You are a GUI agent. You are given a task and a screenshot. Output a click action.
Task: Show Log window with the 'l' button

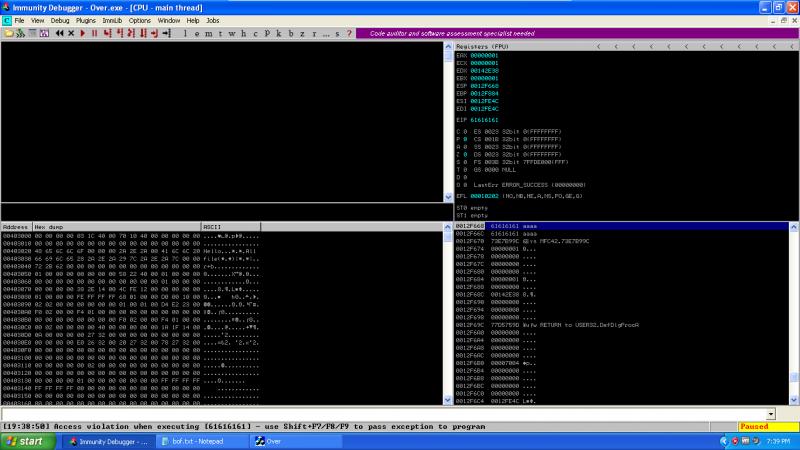[185, 34]
